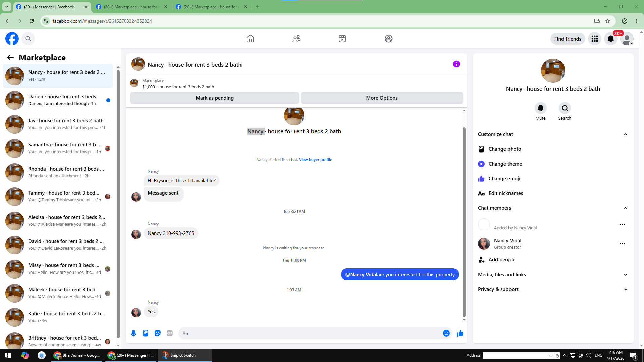Viewport: 644px width, 362px height.
Task: Open a new browser tab
Action: coord(258,7)
